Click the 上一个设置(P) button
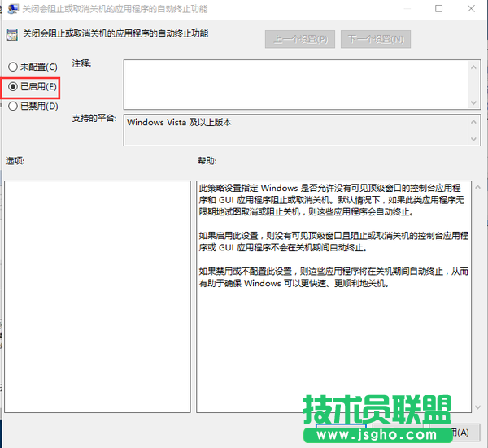 (300, 39)
